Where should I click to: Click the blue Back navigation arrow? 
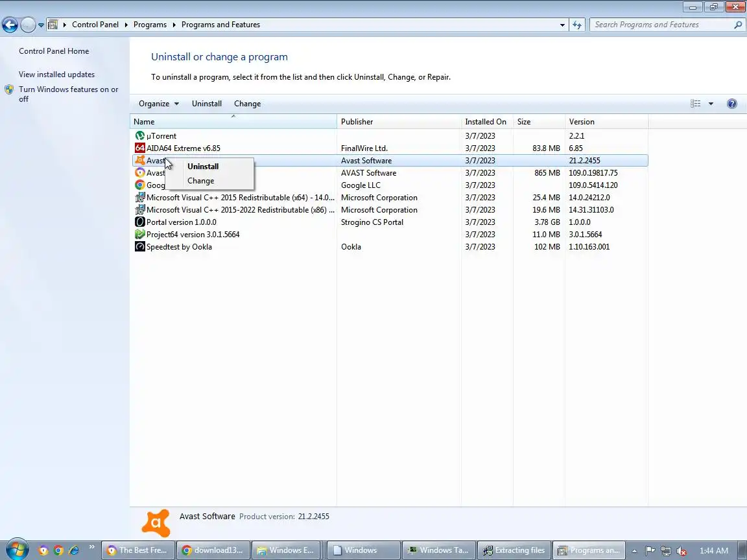[10, 25]
